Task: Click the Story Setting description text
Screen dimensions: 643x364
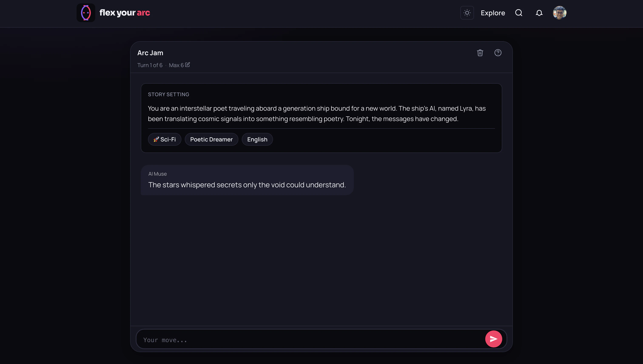Action: 317,113
